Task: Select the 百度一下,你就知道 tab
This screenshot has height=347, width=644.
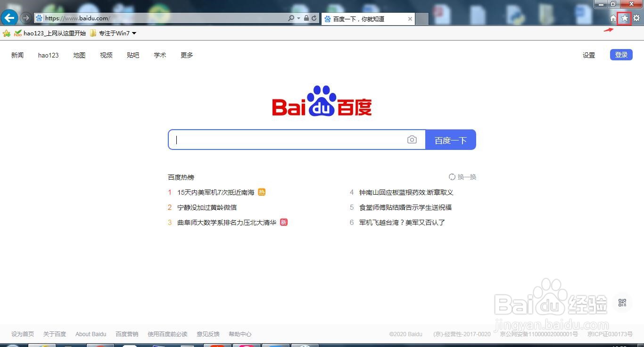Action: coord(368,19)
